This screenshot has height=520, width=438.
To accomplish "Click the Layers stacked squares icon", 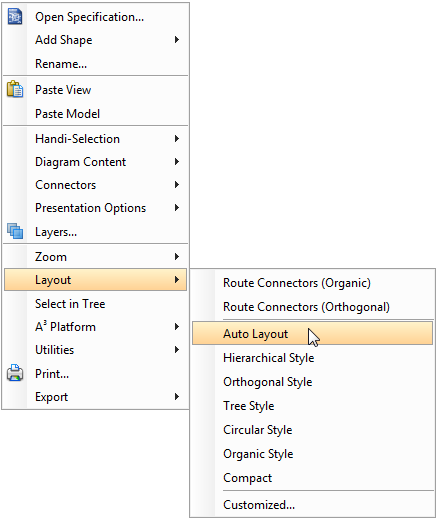I will (x=15, y=231).
